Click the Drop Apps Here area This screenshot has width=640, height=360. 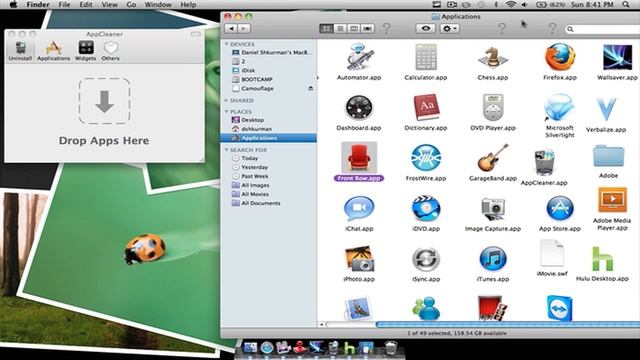click(x=104, y=101)
